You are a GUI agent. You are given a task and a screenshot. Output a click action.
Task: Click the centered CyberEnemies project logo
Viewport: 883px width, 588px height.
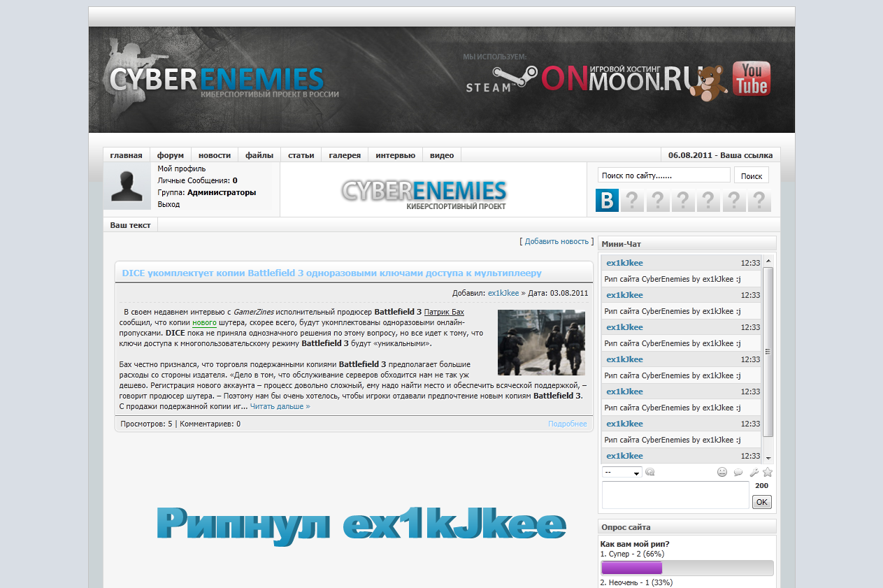pos(424,194)
